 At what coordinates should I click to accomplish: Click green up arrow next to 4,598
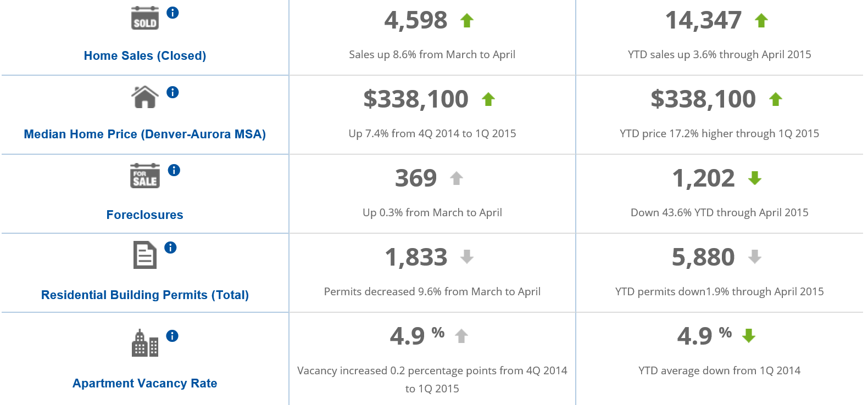pos(467,21)
